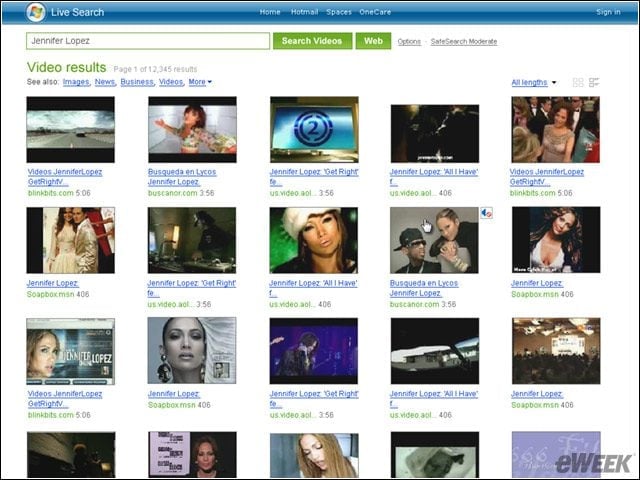Play the bottom-row thumbnail of long blonde hair
Viewport: 640px width, 480px height.
314,456
